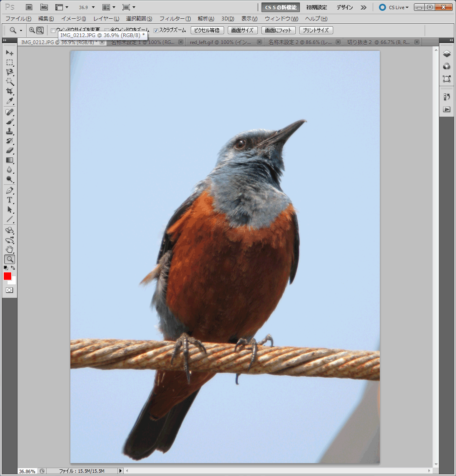Expand the arrange documents dropdown
456x476 pixels.
[109, 7]
